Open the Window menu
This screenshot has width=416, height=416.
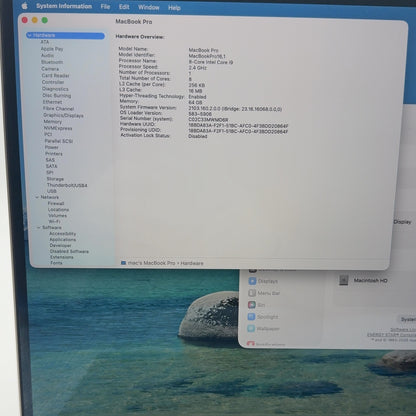coord(149,7)
